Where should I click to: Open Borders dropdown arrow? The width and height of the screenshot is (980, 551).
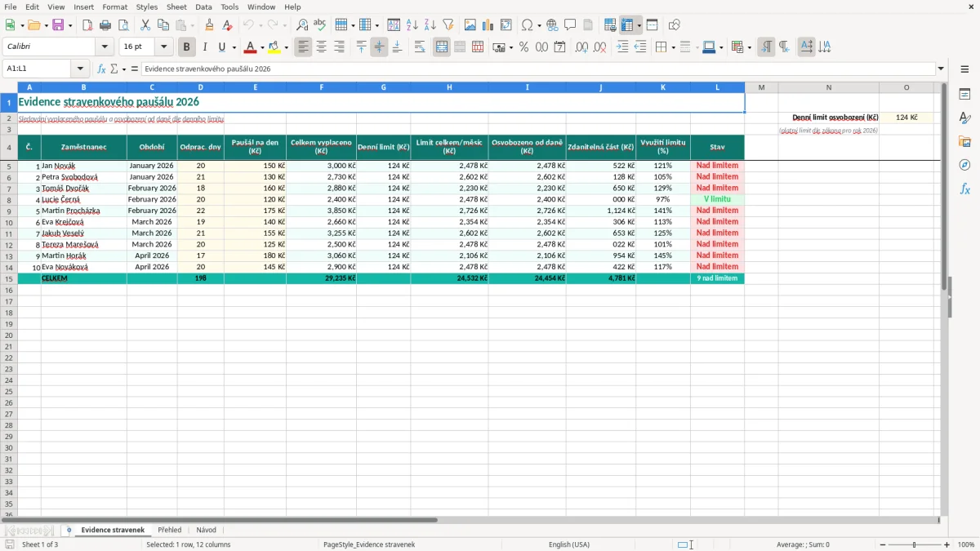(673, 47)
